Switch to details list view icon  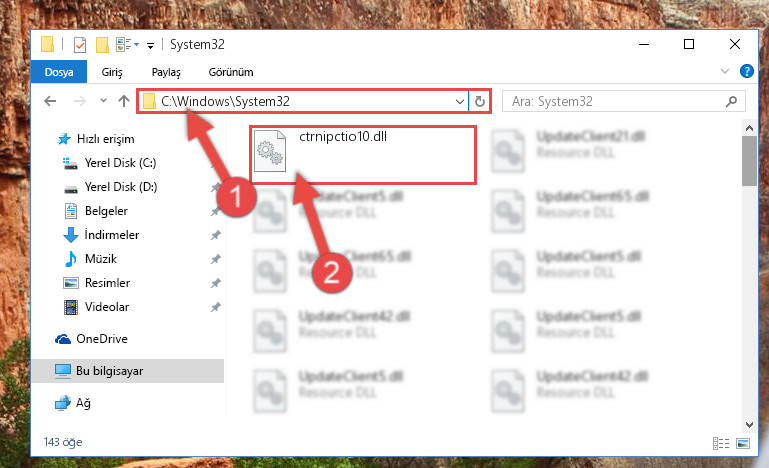point(720,443)
